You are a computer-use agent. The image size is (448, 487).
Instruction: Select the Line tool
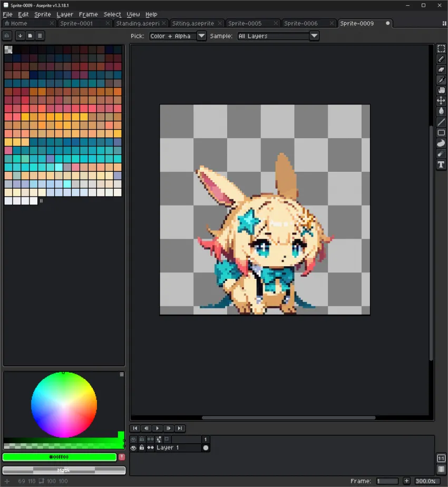(x=441, y=122)
